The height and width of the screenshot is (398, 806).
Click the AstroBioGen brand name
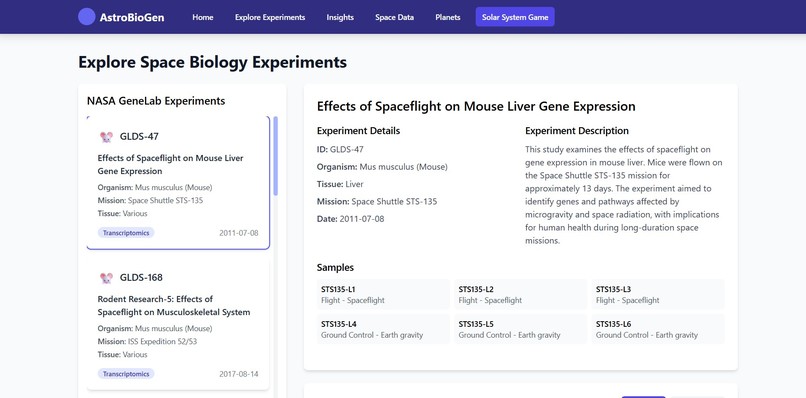(x=132, y=17)
